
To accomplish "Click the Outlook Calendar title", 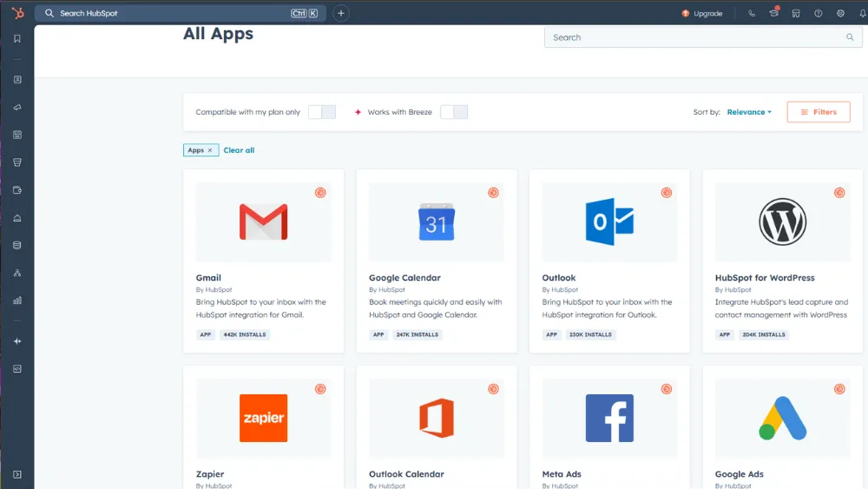I will pyautogui.click(x=406, y=474).
